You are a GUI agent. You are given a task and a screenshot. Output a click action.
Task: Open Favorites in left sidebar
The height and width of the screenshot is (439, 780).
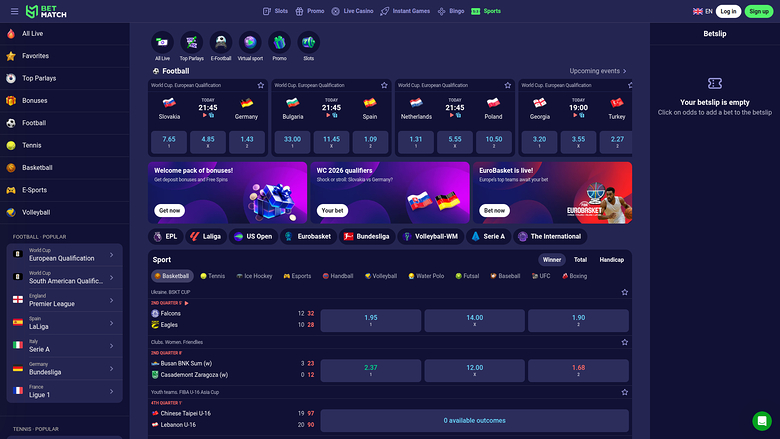pyautogui.click(x=65, y=56)
